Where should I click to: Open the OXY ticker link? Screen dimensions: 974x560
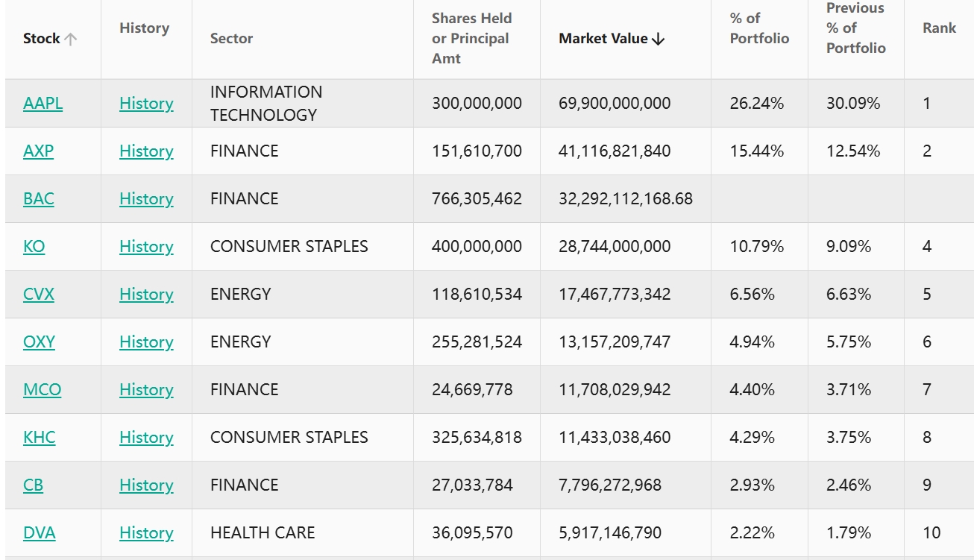[x=39, y=342]
